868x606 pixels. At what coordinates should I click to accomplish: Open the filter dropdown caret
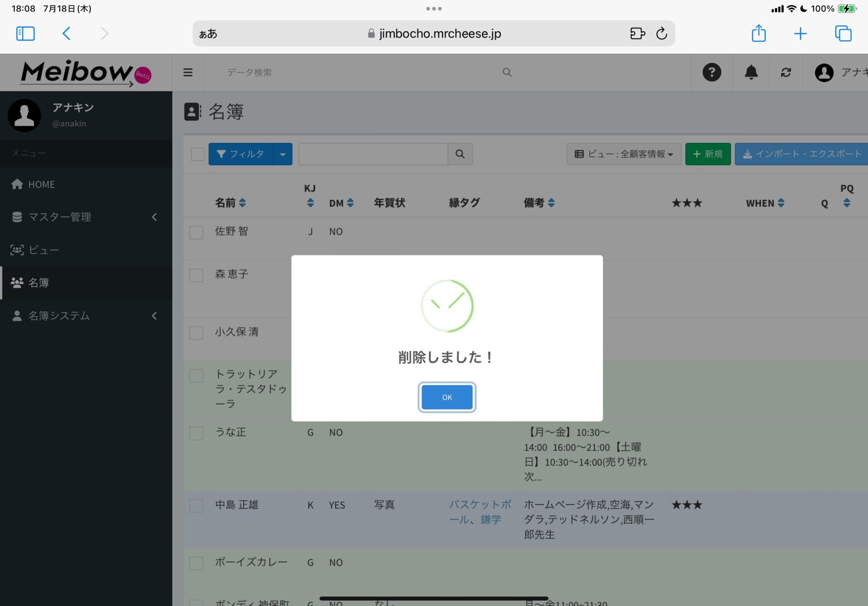[x=283, y=154]
